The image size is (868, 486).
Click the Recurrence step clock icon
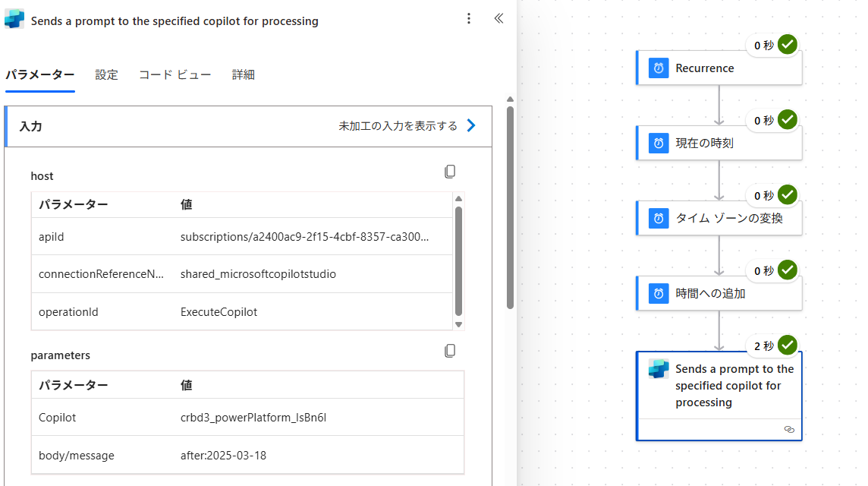[658, 68]
